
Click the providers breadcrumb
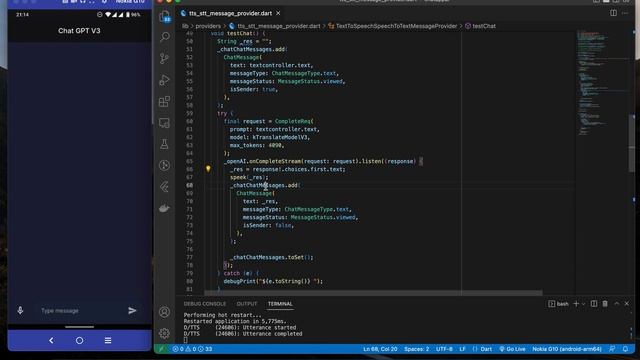[x=208, y=26]
